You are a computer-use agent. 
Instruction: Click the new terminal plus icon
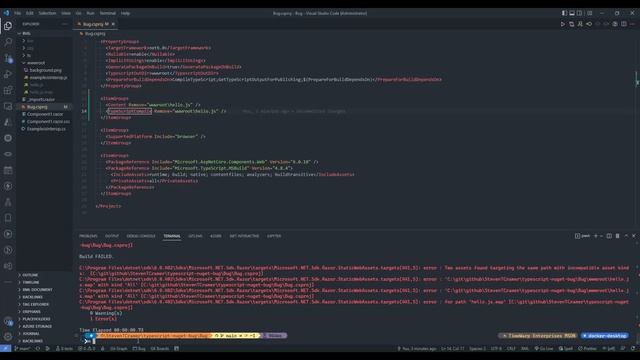[x=596, y=236]
